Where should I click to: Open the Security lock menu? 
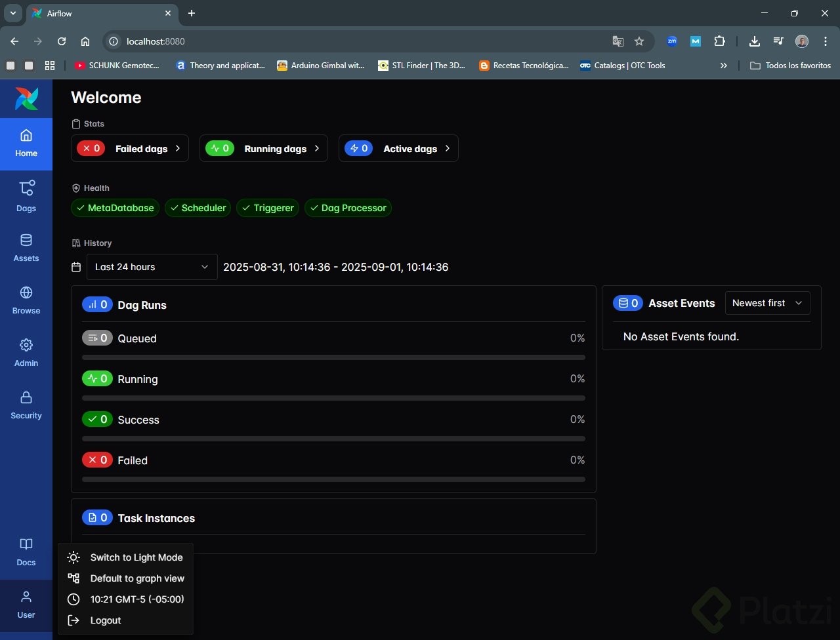(x=26, y=405)
